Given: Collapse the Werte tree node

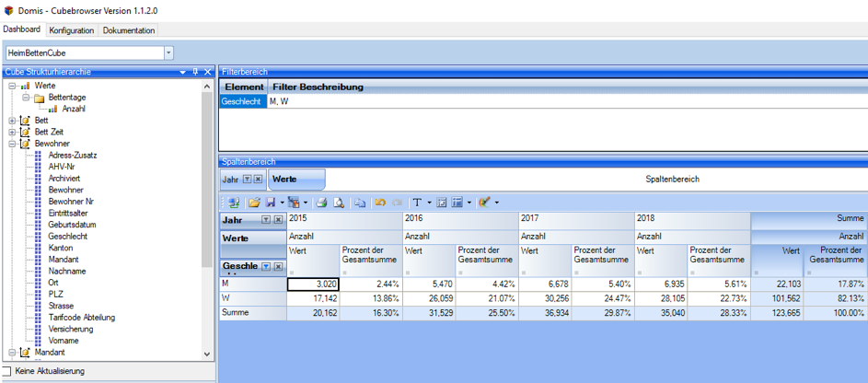Looking at the screenshot, I should point(12,87).
